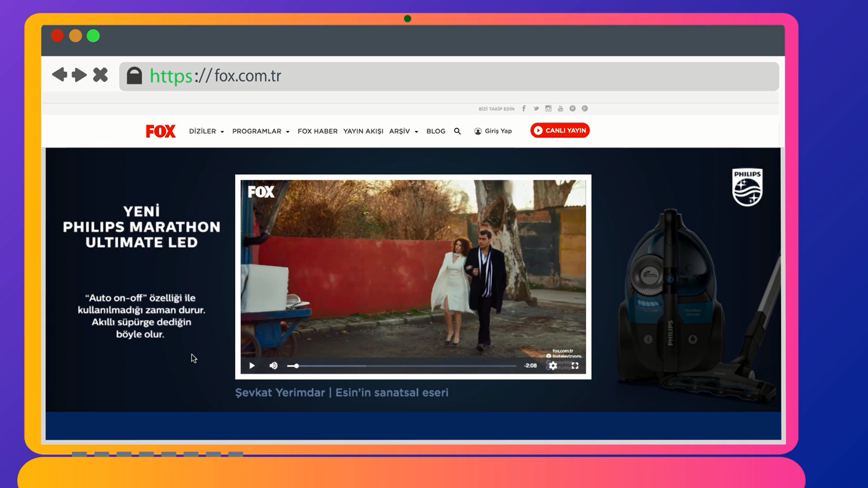The width and height of the screenshot is (868, 488).
Task: Click the FOX logo in navigation
Action: click(161, 132)
